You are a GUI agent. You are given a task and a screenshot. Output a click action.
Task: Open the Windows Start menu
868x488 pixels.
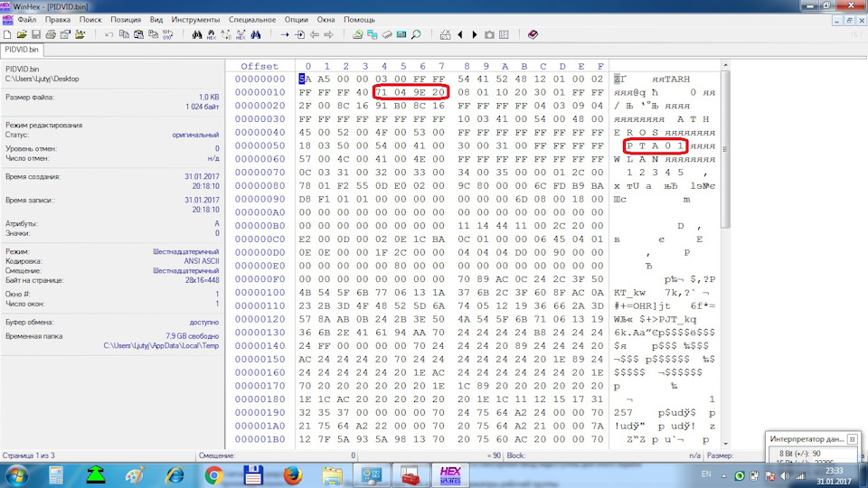click(16, 475)
